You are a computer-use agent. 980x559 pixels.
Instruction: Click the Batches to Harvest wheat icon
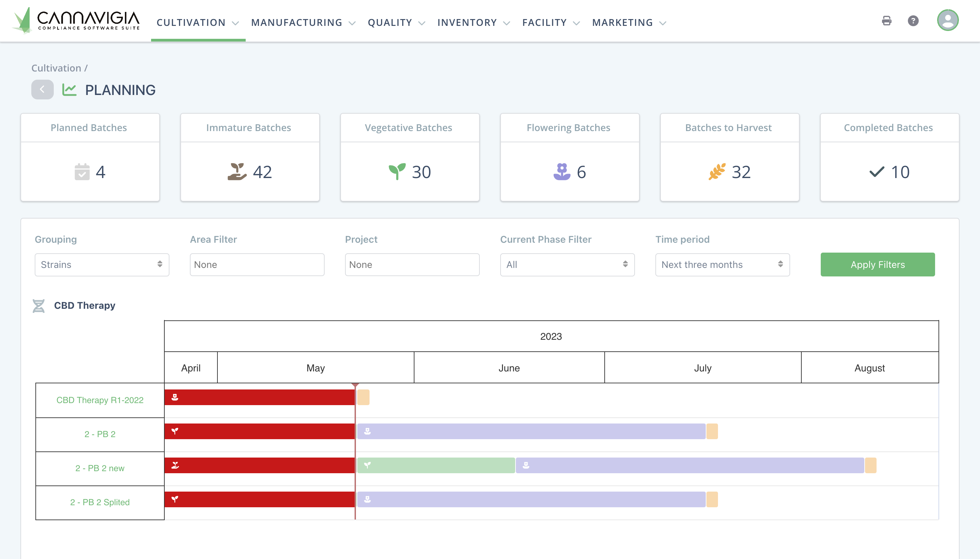(717, 172)
